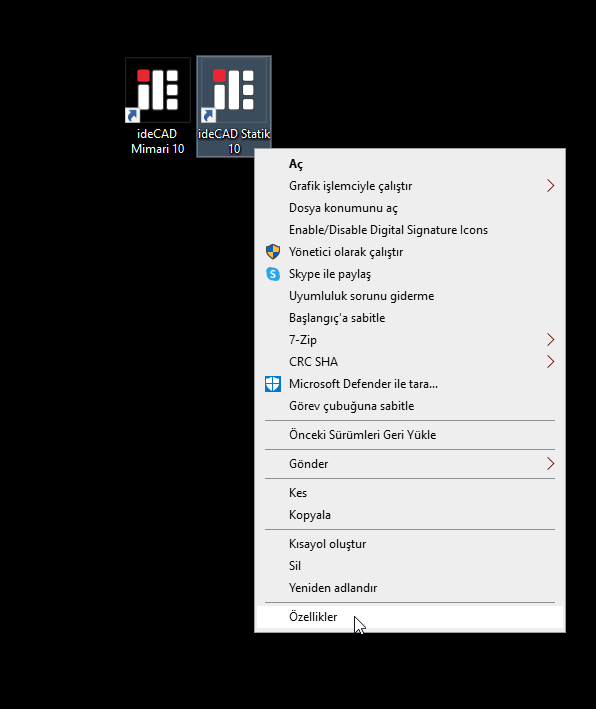
Task: Click the Microsoft Defender shield icon
Action: 273,384
